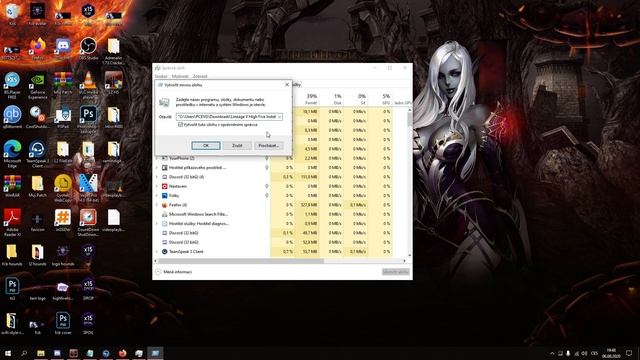The width and height of the screenshot is (640, 360).
Task: Select the Firefox desktop shortcut
Action: pos(38,49)
